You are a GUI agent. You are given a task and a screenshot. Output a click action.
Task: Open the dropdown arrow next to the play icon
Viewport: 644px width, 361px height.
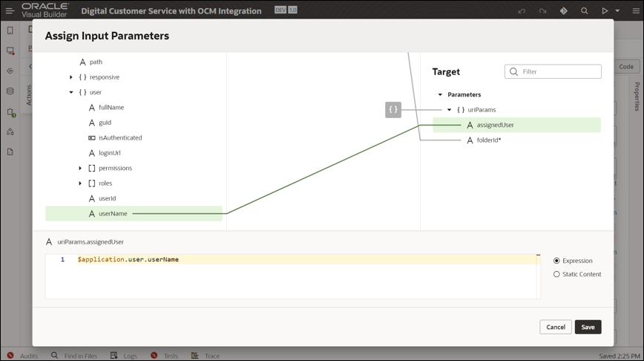[617, 11]
